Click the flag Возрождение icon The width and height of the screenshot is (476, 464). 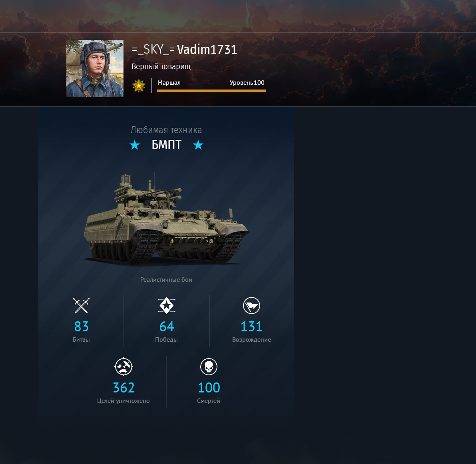(251, 306)
